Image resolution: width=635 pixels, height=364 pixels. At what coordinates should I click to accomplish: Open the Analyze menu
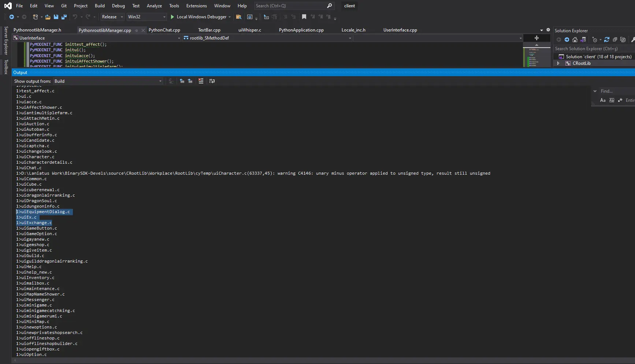point(154,6)
